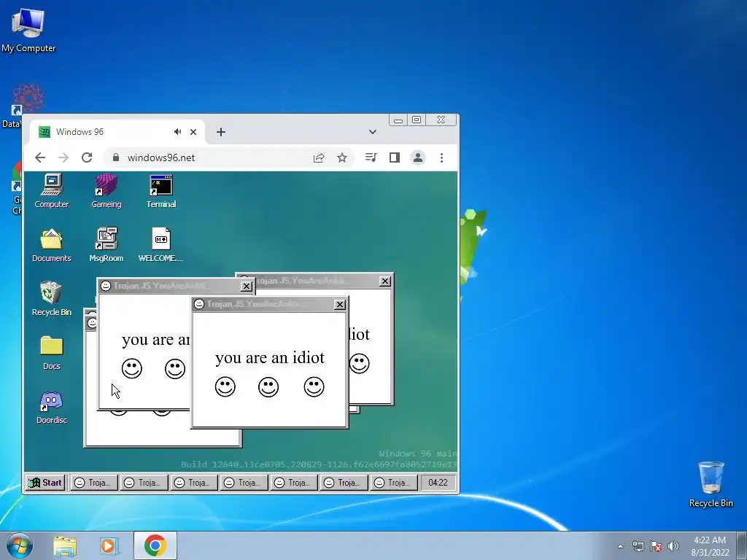Open the Chrome profile avatar
Image resolution: width=747 pixels, height=560 pixels.
click(418, 157)
